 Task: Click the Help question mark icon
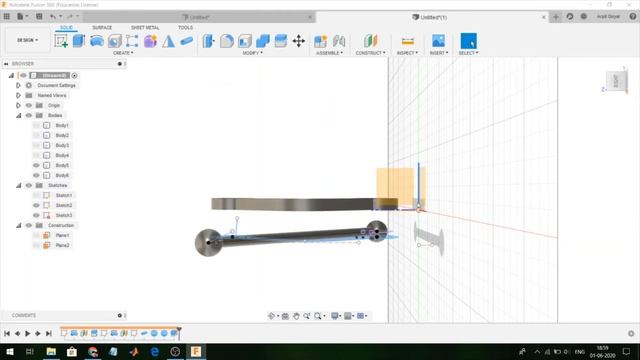pyautogui.click(x=633, y=16)
